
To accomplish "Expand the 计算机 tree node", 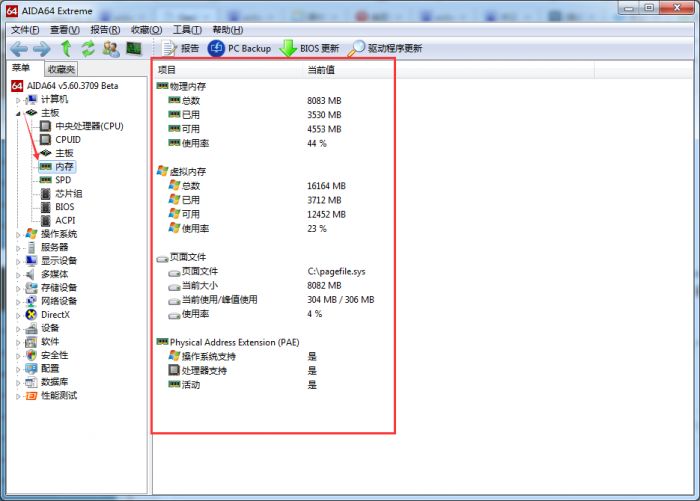I will [18, 100].
